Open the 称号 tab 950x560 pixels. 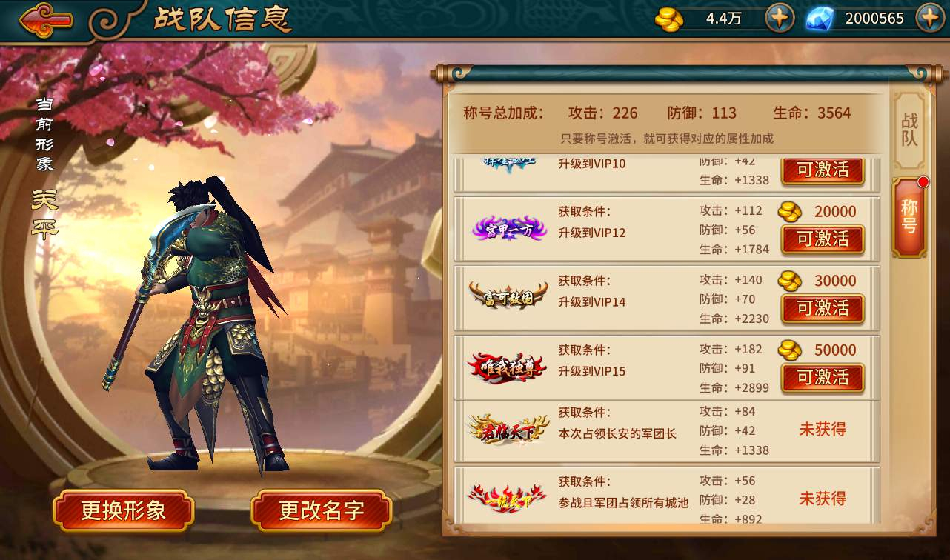(x=909, y=217)
